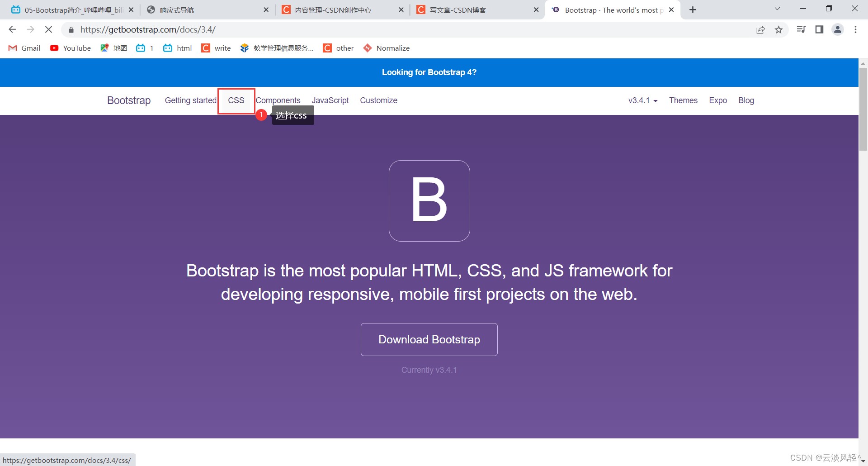Open Getting started nav item

point(191,100)
